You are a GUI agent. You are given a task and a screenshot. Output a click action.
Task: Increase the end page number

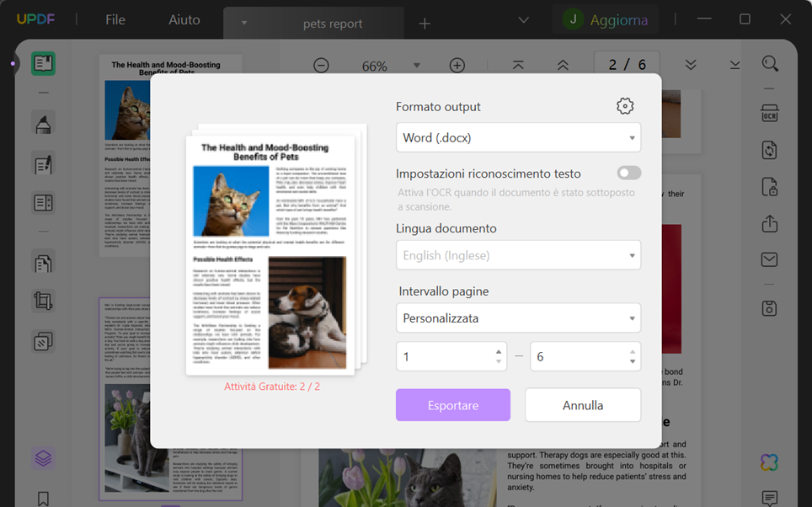coord(633,352)
